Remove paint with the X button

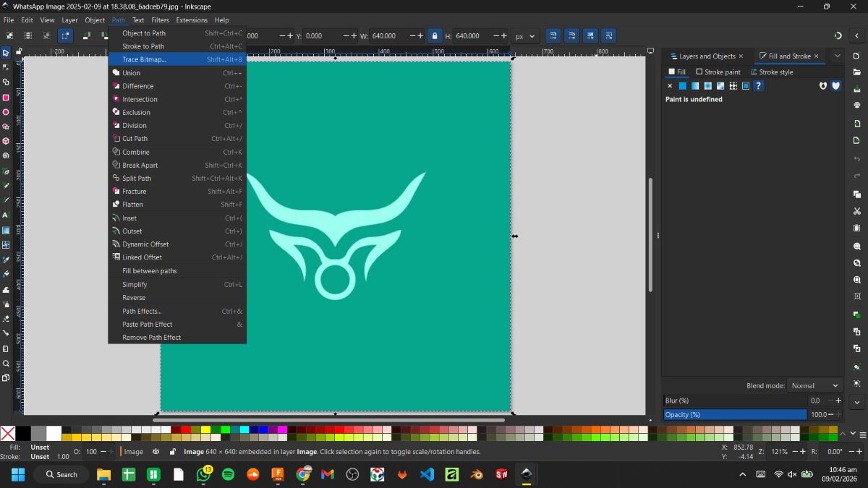click(670, 85)
